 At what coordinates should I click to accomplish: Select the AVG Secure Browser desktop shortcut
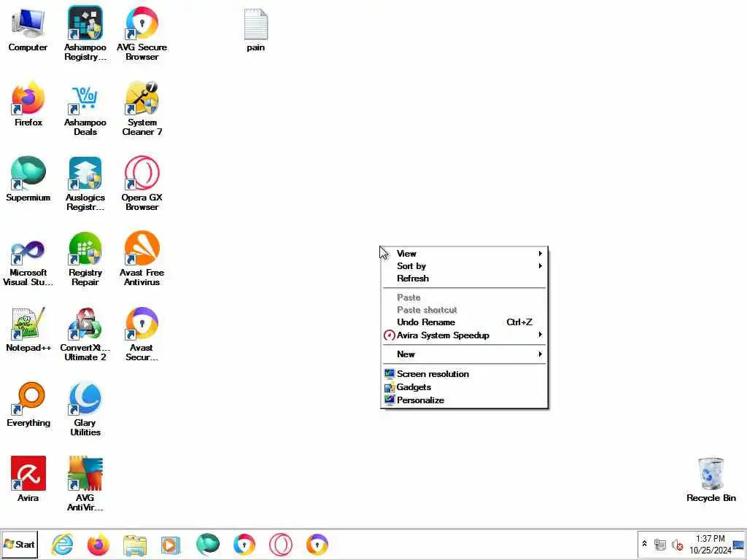click(142, 34)
